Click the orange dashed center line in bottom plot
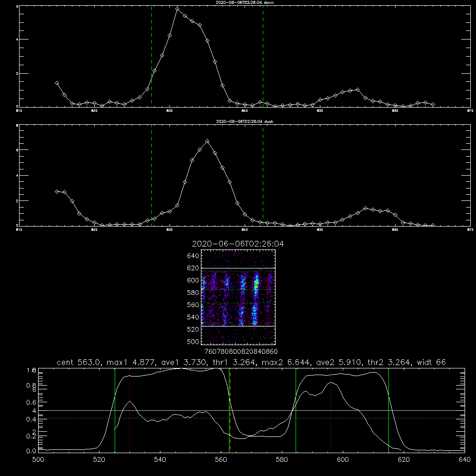Image resolution: width=476 pixels, height=476 pixels. coord(230,410)
